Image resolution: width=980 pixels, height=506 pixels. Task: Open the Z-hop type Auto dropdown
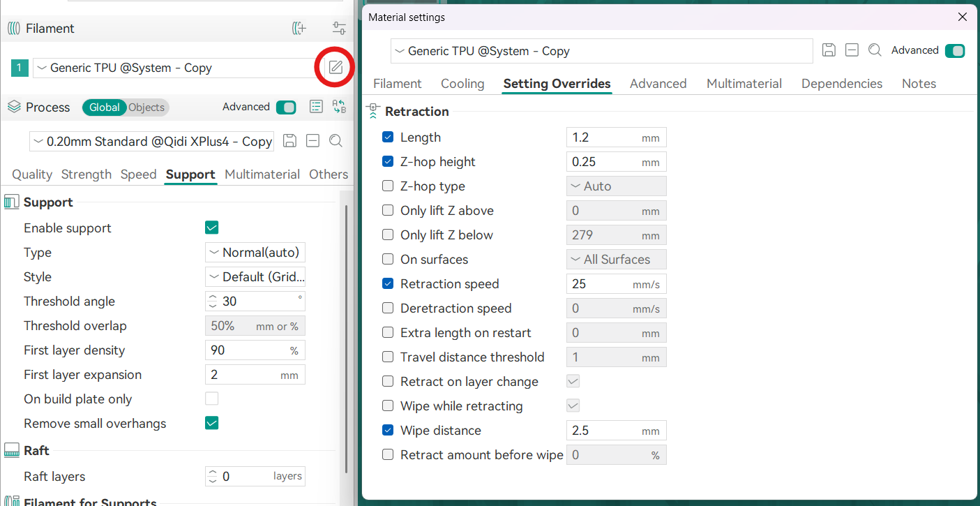coord(617,186)
